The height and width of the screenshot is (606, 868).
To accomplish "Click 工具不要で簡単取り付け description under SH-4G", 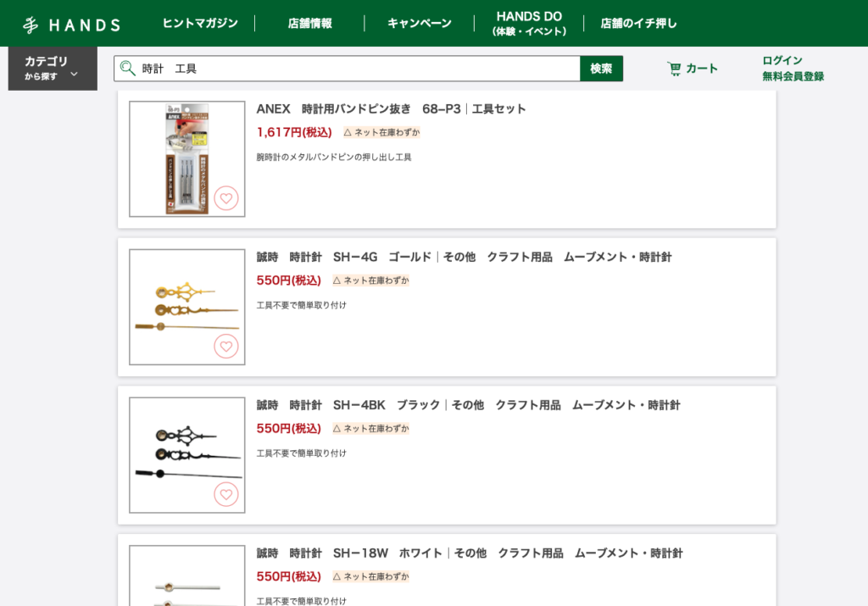I will click(x=301, y=305).
